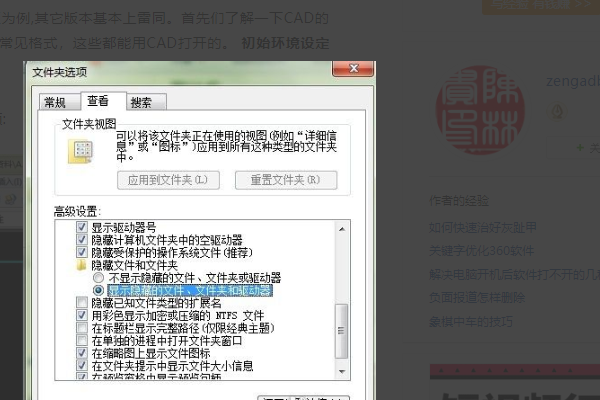Open the 象棋中车的技巧 link

471,321
